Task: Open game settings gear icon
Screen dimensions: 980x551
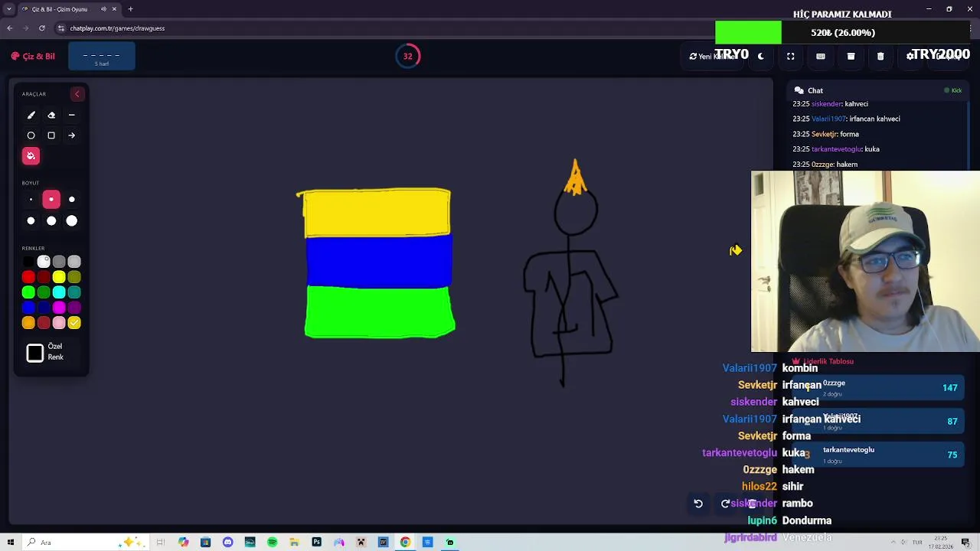Action: (910, 56)
